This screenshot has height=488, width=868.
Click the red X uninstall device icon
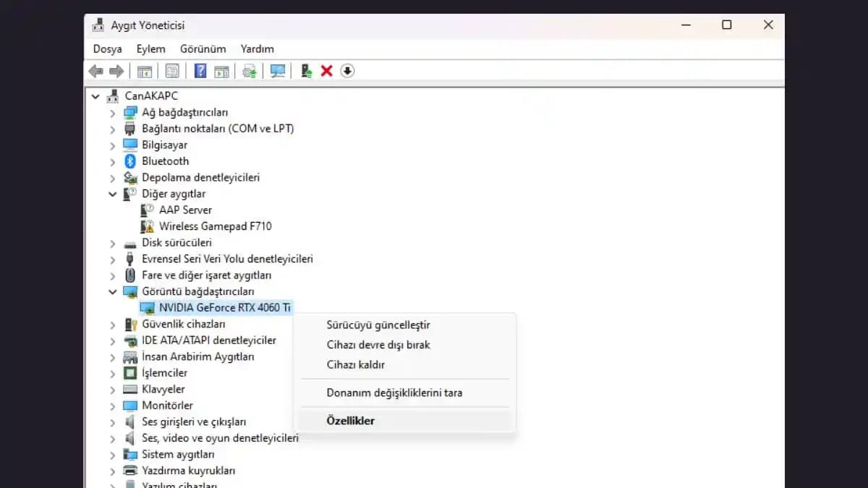[326, 71]
